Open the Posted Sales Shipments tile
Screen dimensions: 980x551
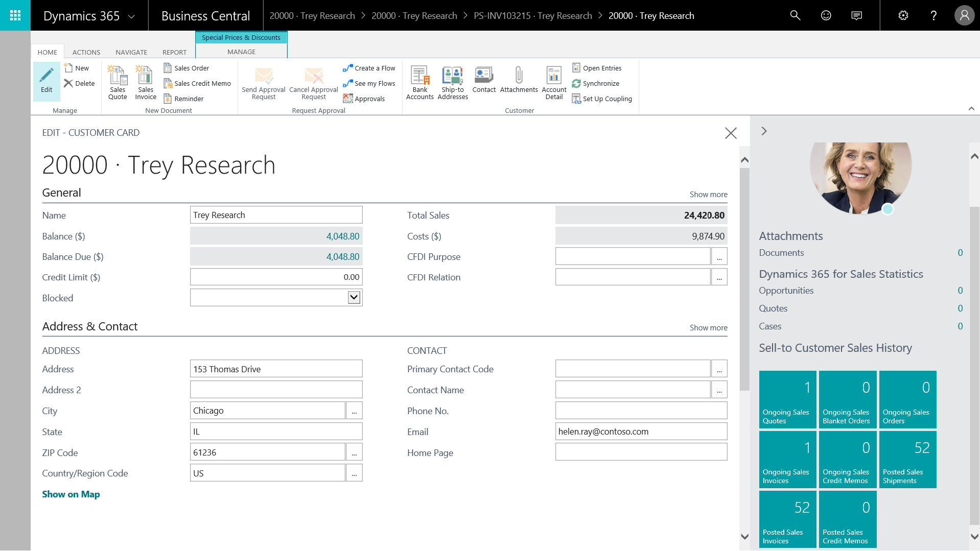point(907,460)
